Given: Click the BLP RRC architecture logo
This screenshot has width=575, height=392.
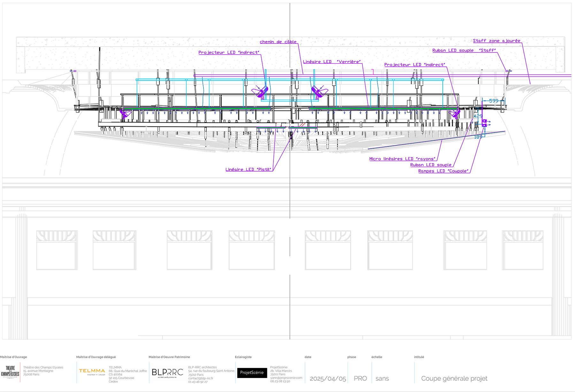Looking at the screenshot, I should point(167,373).
